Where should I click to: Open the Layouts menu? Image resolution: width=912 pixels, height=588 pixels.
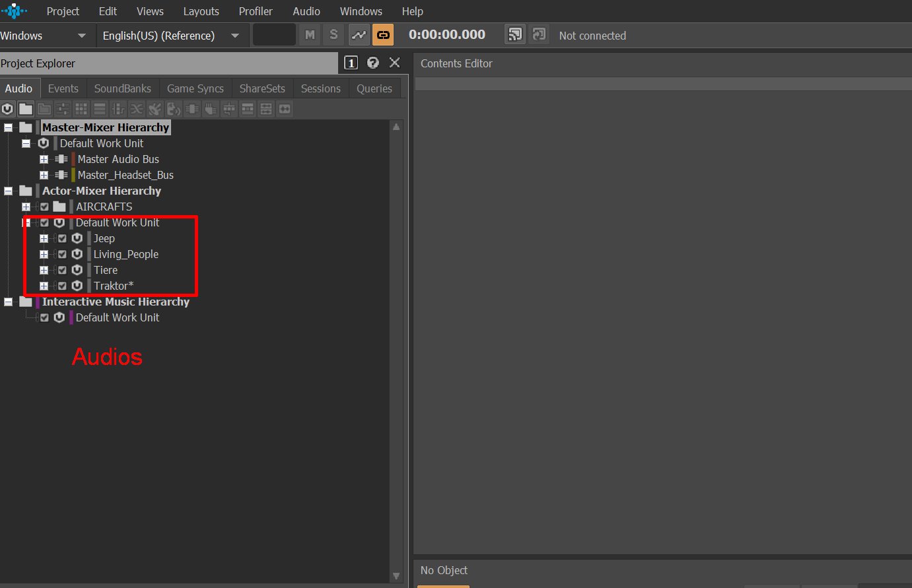pyautogui.click(x=201, y=11)
